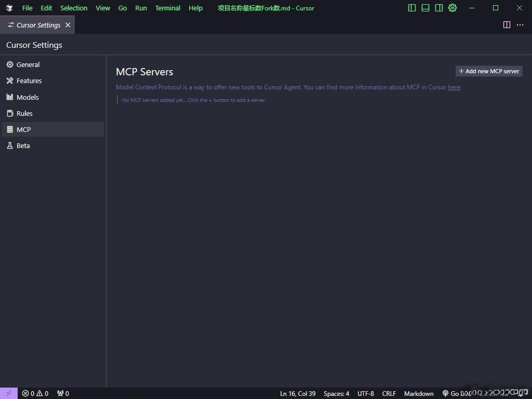Minimize the Cursor window

point(472,8)
